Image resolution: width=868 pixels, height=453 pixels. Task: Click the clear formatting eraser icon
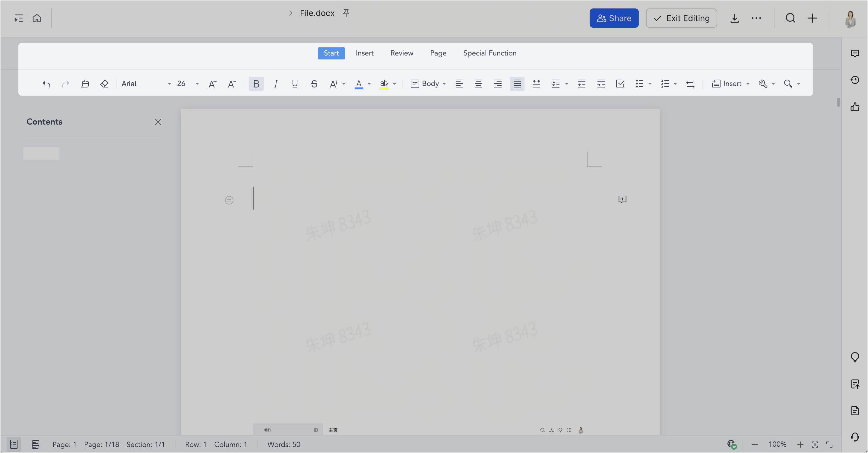[104, 84]
